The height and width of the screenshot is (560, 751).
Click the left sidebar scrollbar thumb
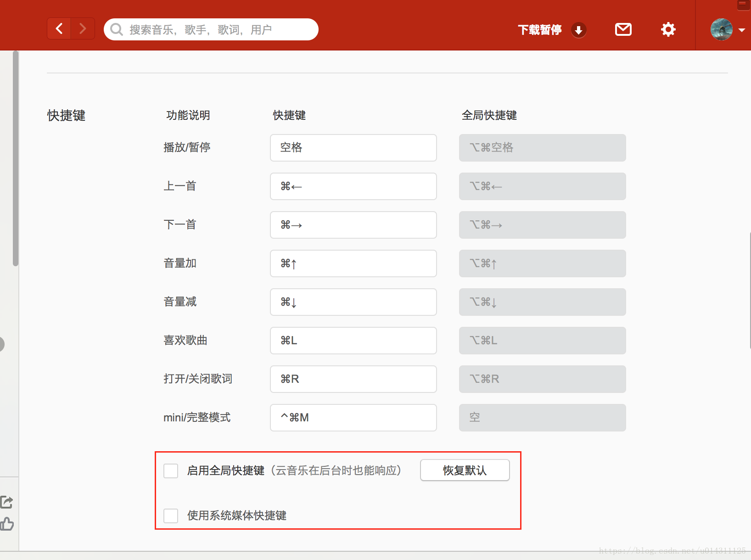tap(16, 158)
